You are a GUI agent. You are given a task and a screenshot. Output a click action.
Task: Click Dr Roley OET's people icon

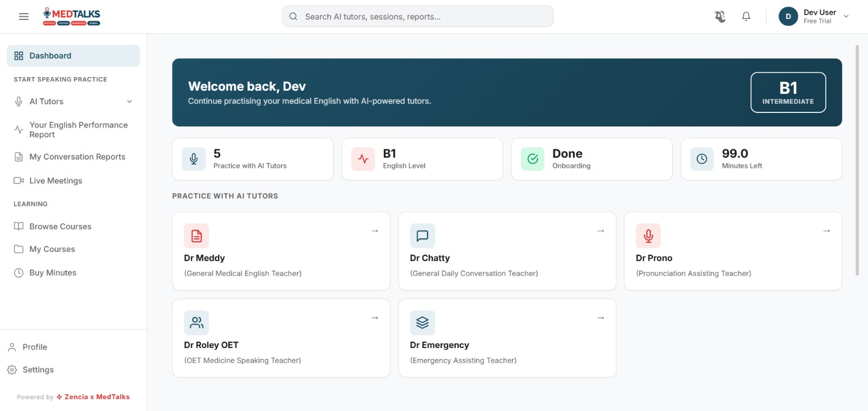tap(196, 323)
